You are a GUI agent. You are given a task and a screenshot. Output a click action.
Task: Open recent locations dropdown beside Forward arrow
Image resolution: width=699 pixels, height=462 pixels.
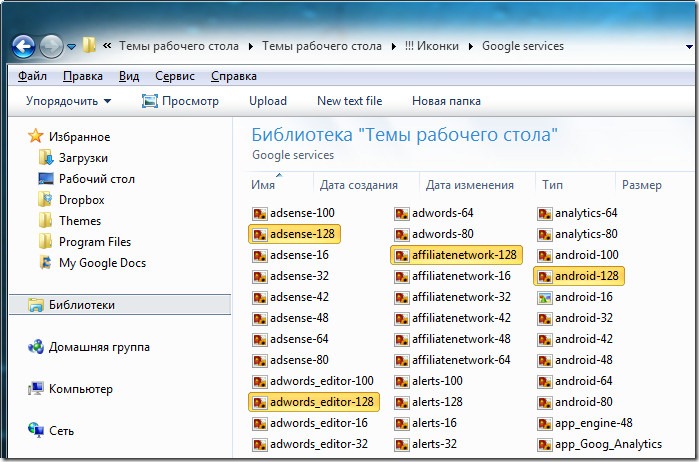[71, 46]
